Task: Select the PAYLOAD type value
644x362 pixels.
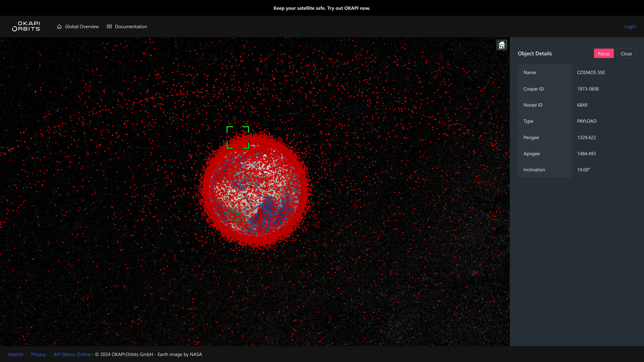Action: 587,121
